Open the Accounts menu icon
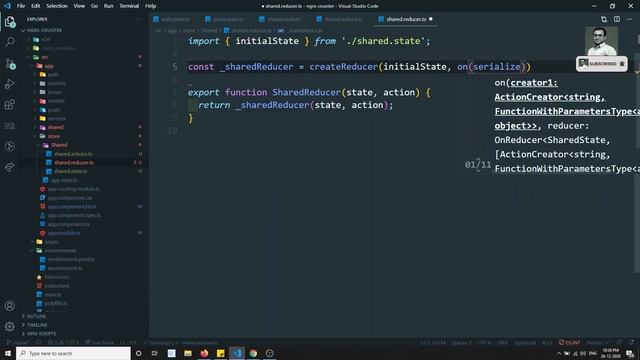Viewport: 640px width, 360px height. 10,306
